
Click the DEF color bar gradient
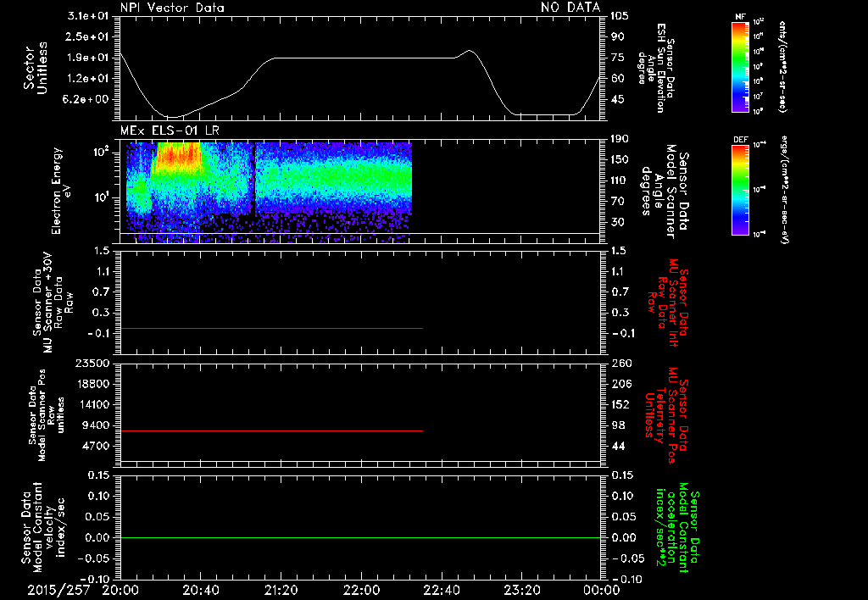click(x=740, y=190)
